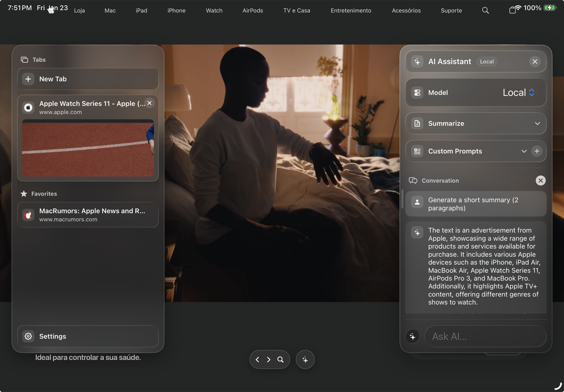Open the Loja menu
This screenshot has height=392, width=564.
coord(79,11)
